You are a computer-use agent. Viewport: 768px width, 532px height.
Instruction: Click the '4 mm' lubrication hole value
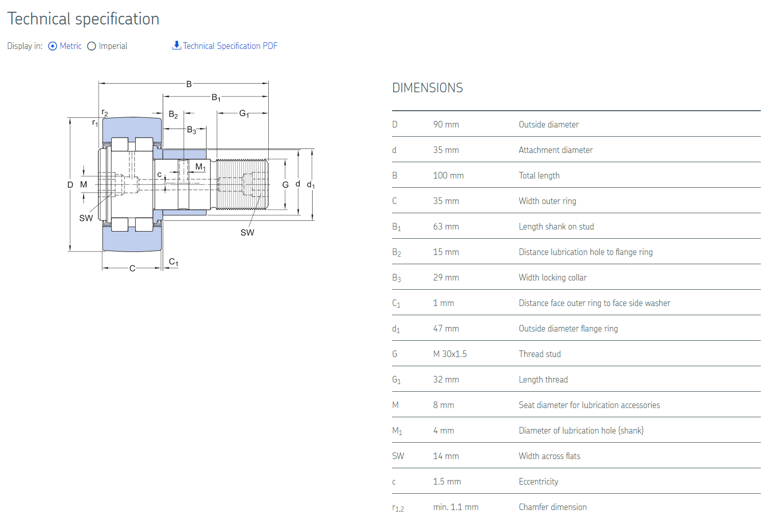coord(443,430)
